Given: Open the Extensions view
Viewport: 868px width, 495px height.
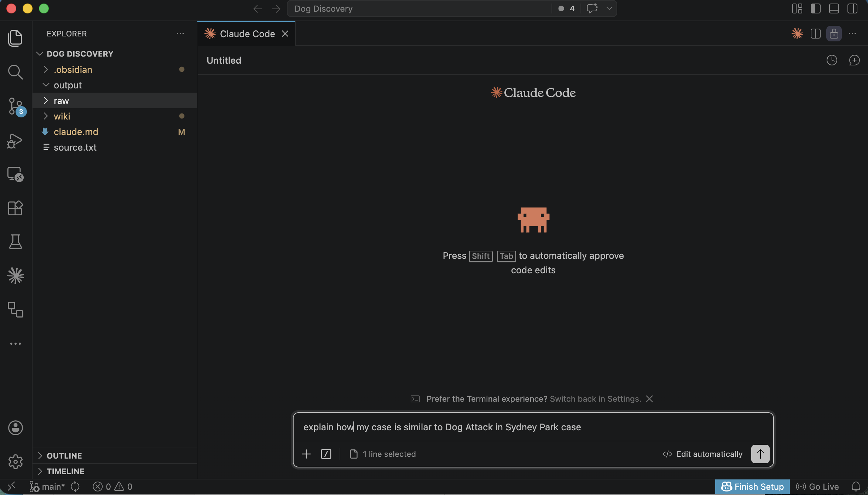Looking at the screenshot, I should (x=15, y=208).
